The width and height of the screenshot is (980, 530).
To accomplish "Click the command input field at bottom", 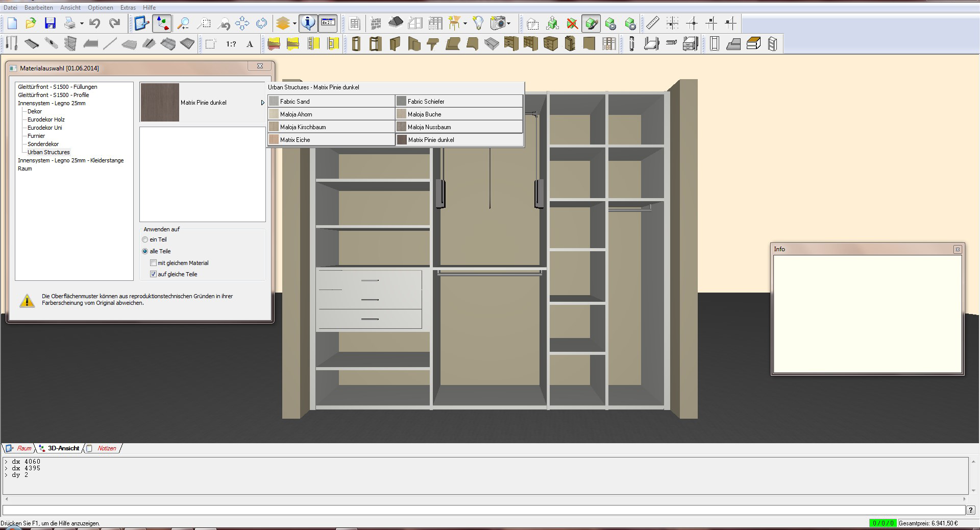I will pos(483,510).
